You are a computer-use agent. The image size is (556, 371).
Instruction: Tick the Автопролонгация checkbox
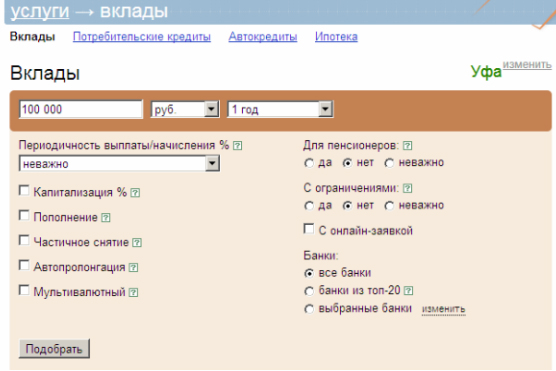point(24,265)
